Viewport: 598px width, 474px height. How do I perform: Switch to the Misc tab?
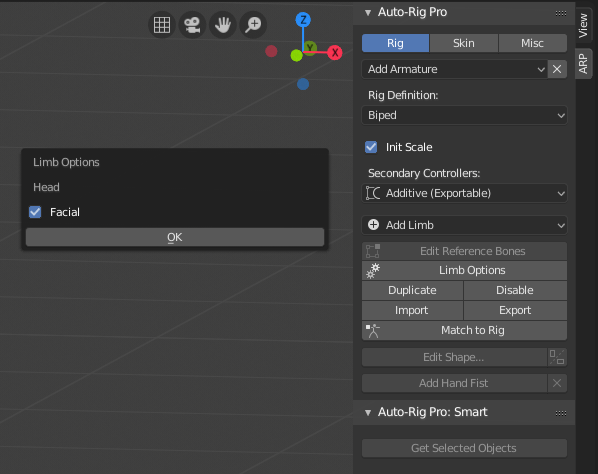pyautogui.click(x=532, y=43)
